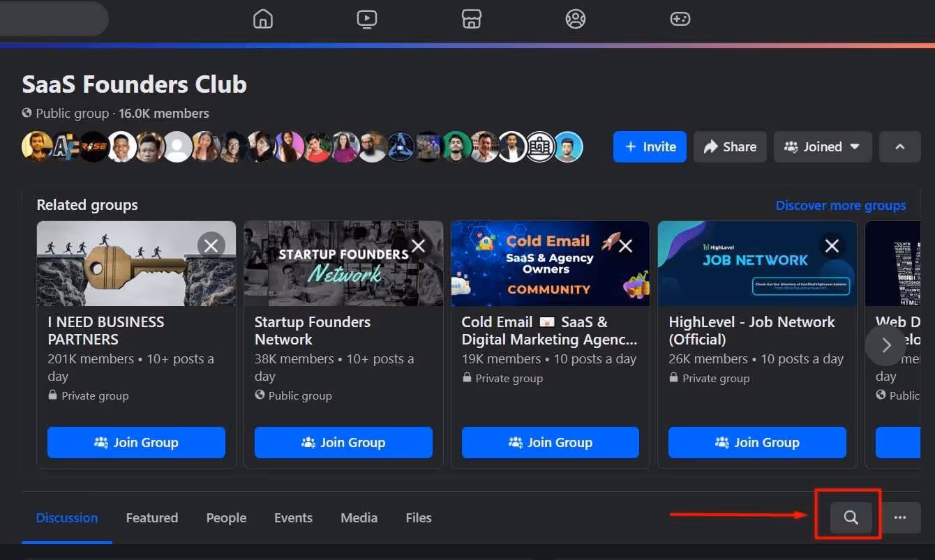This screenshot has height=560, width=935.
Task: Select the Watch video icon
Action: (367, 19)
